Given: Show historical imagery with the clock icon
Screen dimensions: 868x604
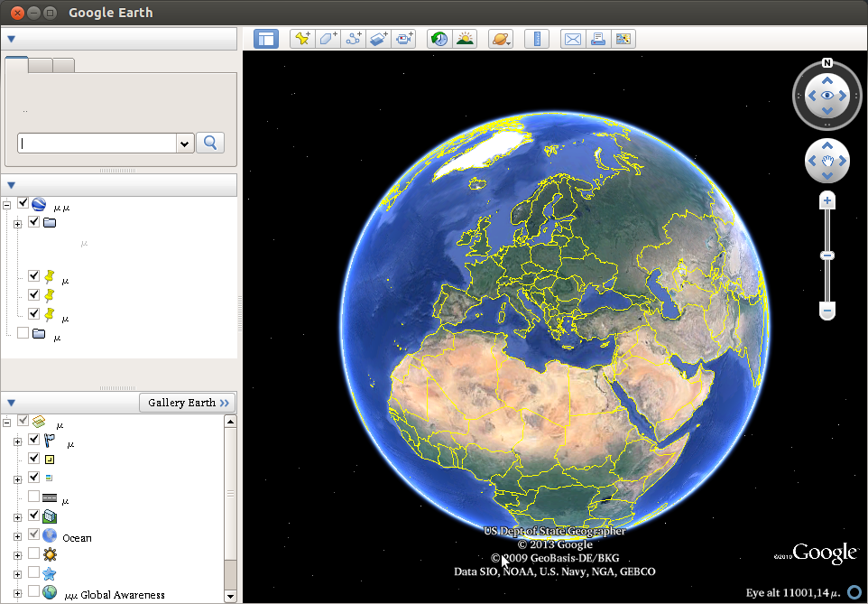Looking at the screenshot, I should tap(439, 39).
